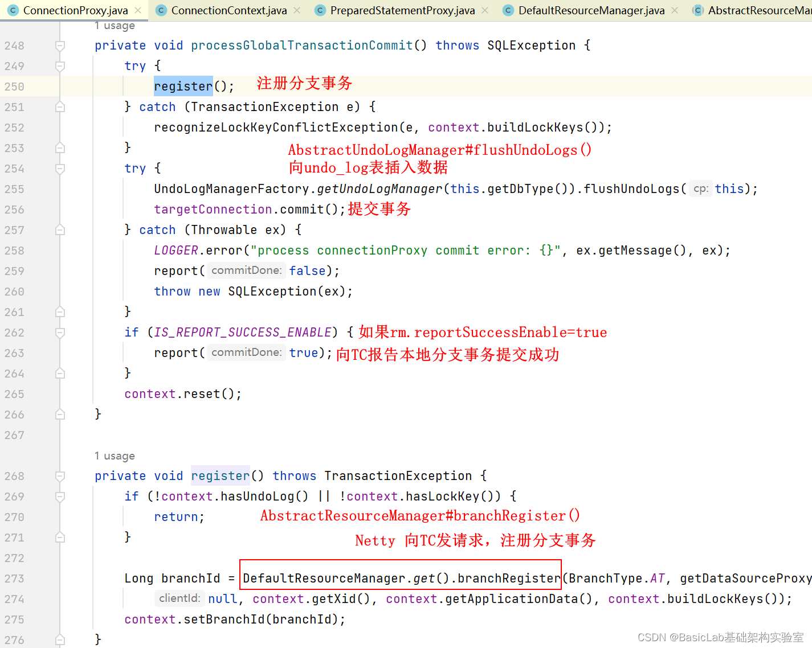812x648 pixels.
Task: Collapse the first try block at line 249
Action: [x=60, y=66]
